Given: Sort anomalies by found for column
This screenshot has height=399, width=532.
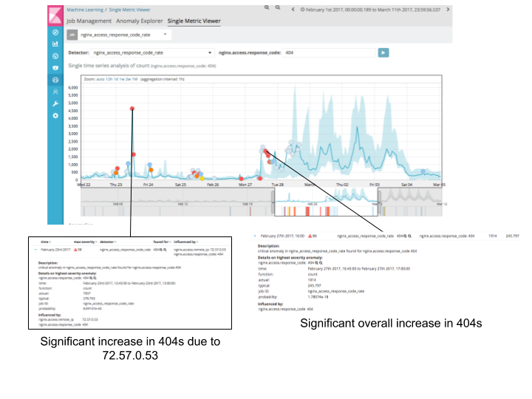Looking at the screenshot, I should click(x=162, y=242).
